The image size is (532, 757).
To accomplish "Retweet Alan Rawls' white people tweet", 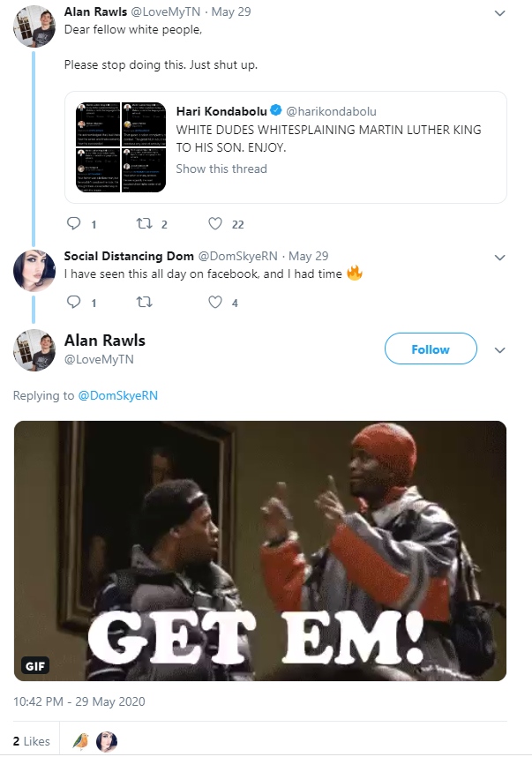I will (144, 223).
